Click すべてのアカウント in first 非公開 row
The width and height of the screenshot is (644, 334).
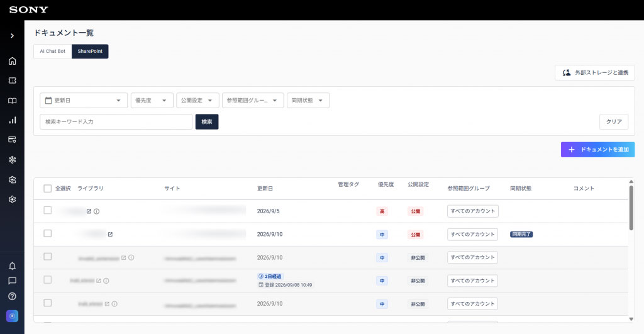point(473,257)
